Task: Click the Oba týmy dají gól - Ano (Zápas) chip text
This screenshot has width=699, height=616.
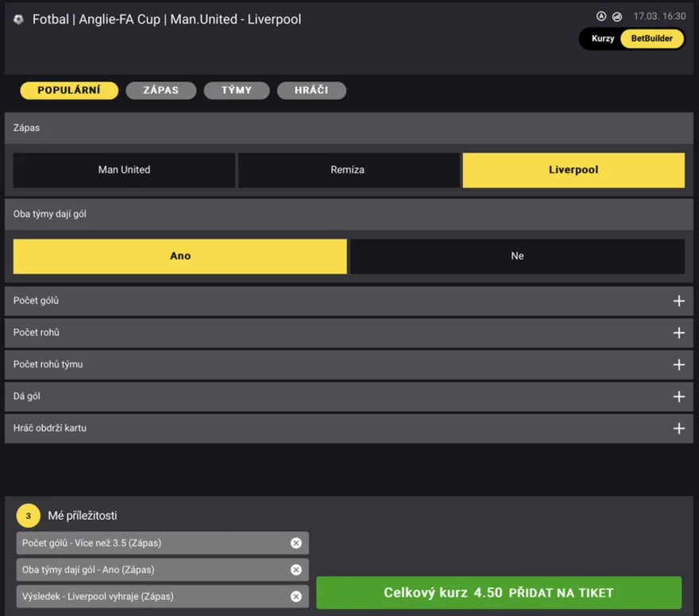Action: [x=88, y=570]
